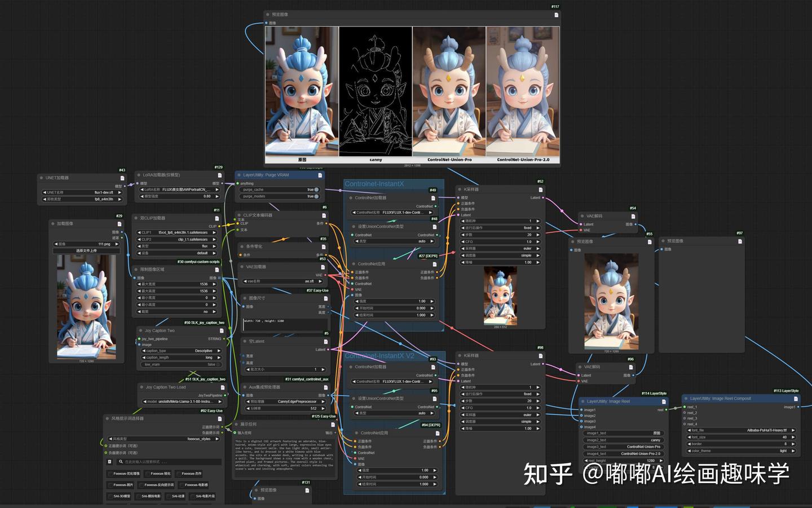Click the note icon on LayerUtility: Purge VRAM node
The width and height of the screenshot is (812, 508).
tap(320, 175)
